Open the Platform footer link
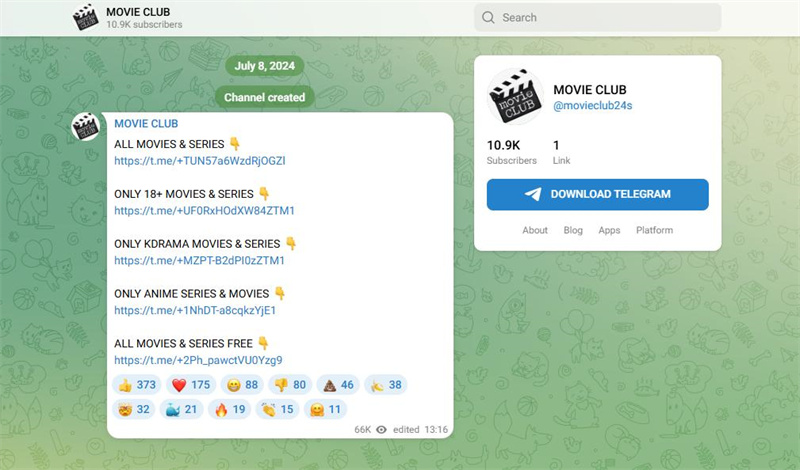The width and height of the screenshot is (800, 470). [654, 230]
